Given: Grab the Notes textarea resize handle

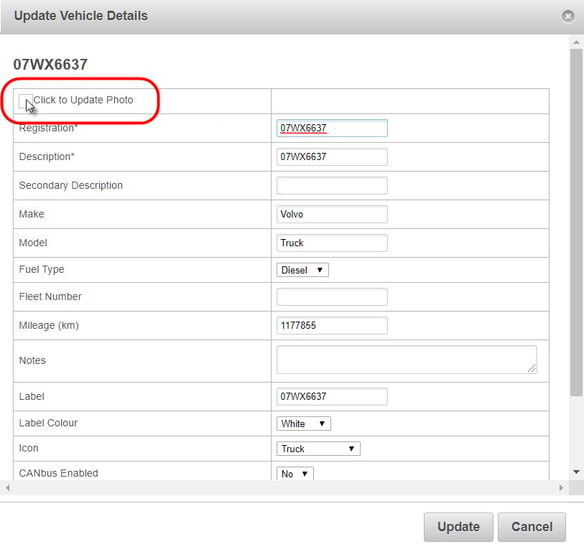Looking at the screenshot, I should (x=531, y=368).
